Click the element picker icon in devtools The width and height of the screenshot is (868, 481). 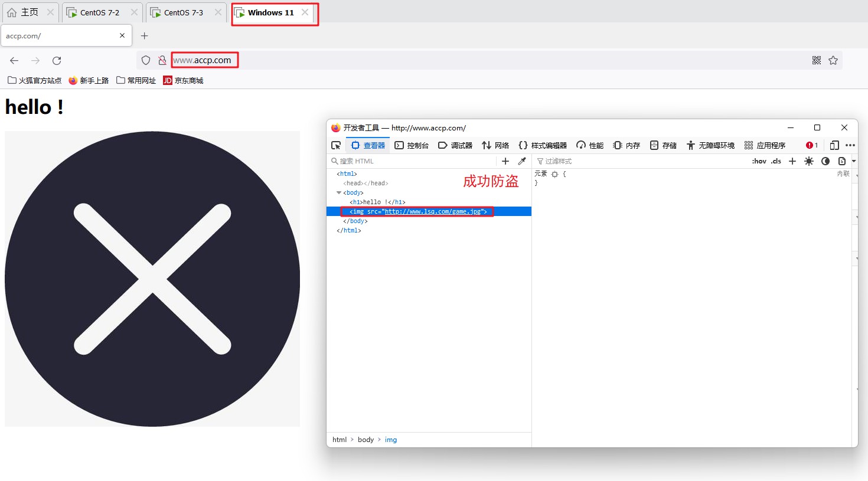coord(336,145)
